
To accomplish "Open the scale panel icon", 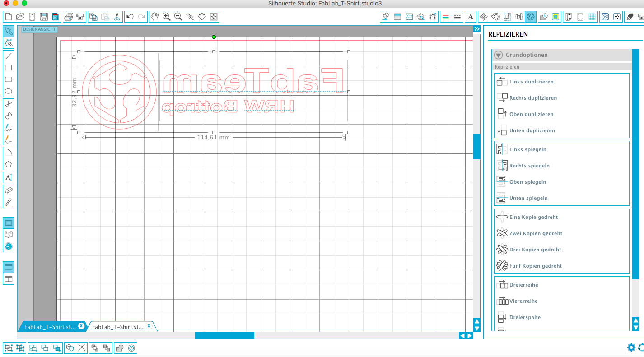I will pos(507,17).
